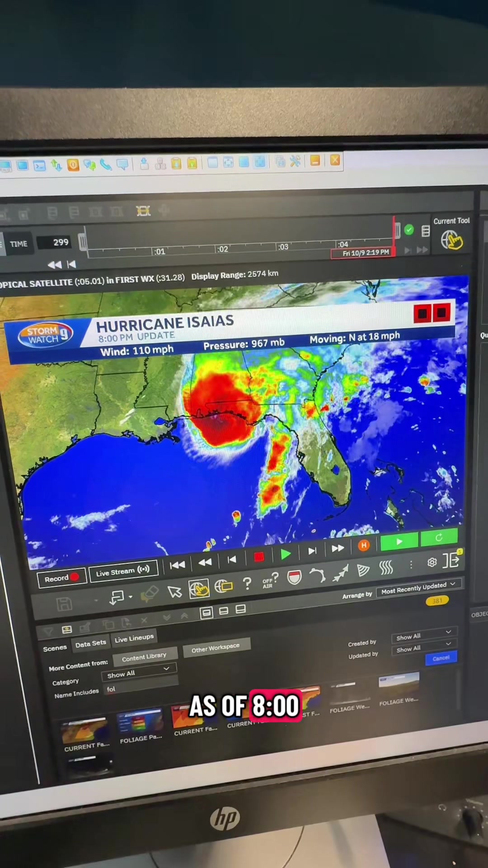The width and height of the screenshot is (488, 868).
Task: Select the dashed arrow drawing tool
Action: click(x=341, y=573)
